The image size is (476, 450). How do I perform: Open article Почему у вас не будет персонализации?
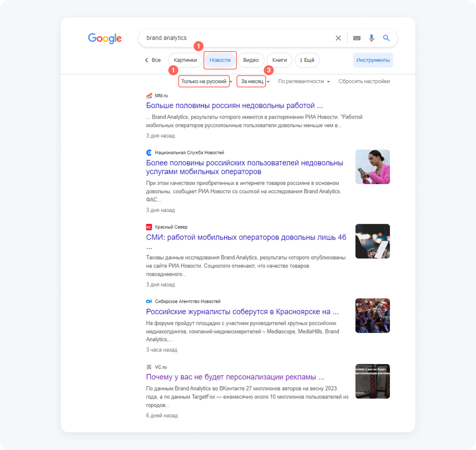tap(235, 377)
